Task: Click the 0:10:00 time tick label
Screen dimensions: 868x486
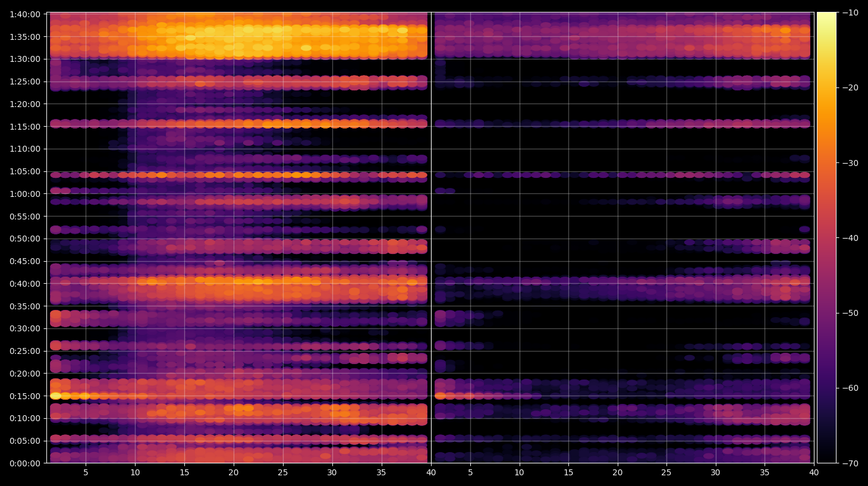Action: tap(25, 418)
